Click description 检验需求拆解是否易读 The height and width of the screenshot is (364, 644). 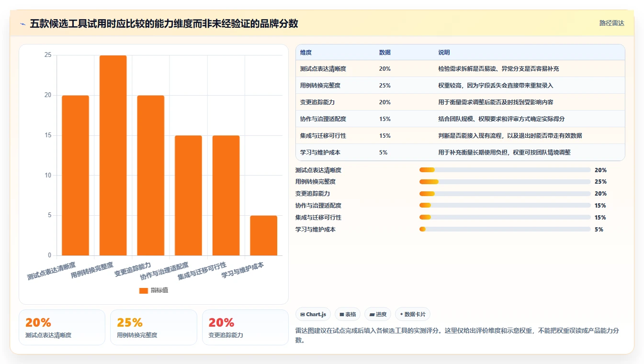tap(498, 69)
